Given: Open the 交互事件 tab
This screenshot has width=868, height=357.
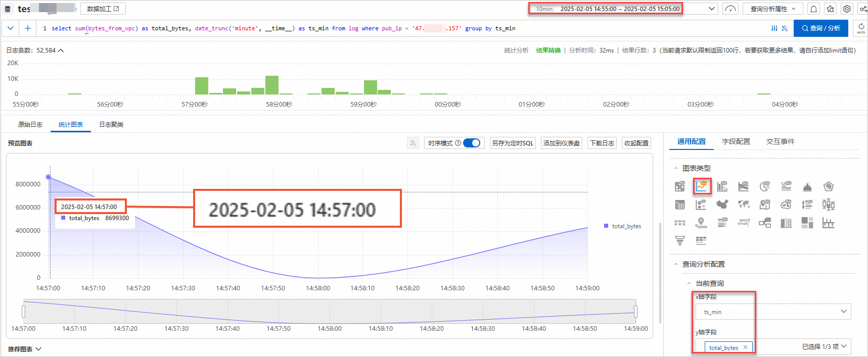Looking at the screenshot, I should click(781, 141).
